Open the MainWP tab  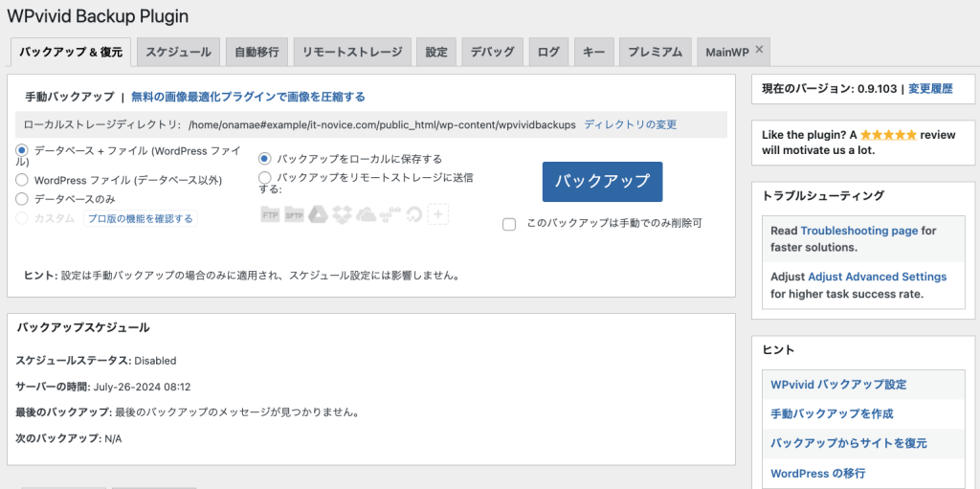point(733,52)
